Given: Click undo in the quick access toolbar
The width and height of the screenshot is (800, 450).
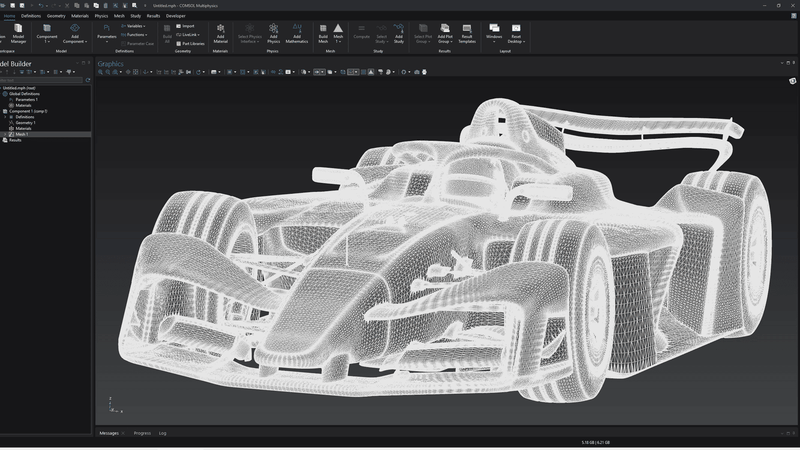Looking at the screenshot, I should (x=41, y=6).
